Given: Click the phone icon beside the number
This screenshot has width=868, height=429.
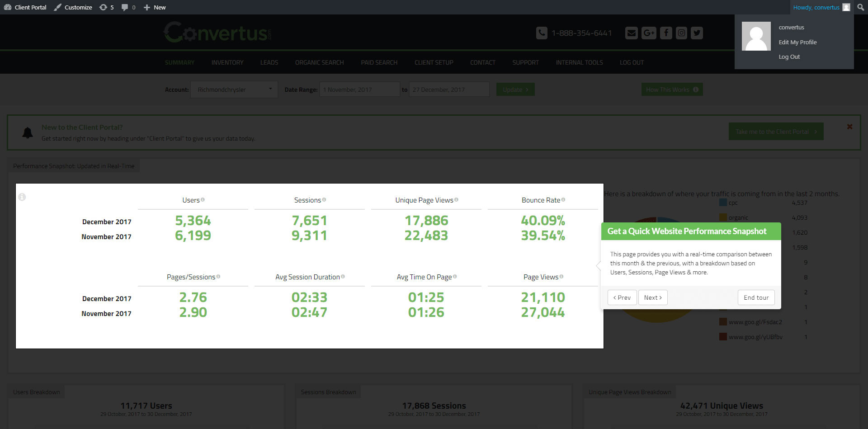Looking at the screenshot, I should click(542, 33).
